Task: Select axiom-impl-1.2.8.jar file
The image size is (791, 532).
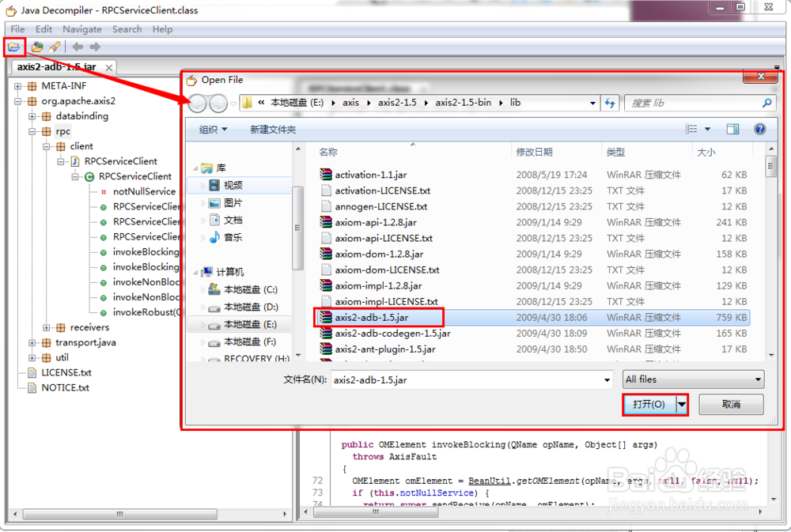Action: coord(378,286)
